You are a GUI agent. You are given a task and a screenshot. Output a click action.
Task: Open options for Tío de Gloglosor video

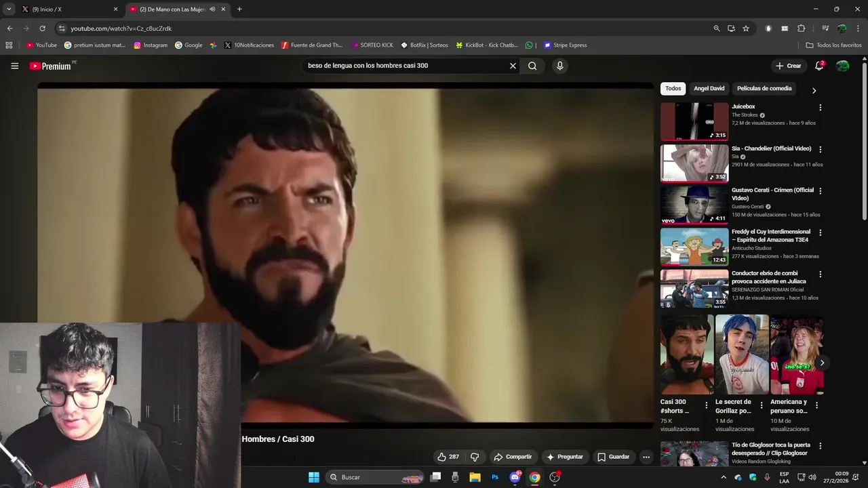(x=820, y=446)
